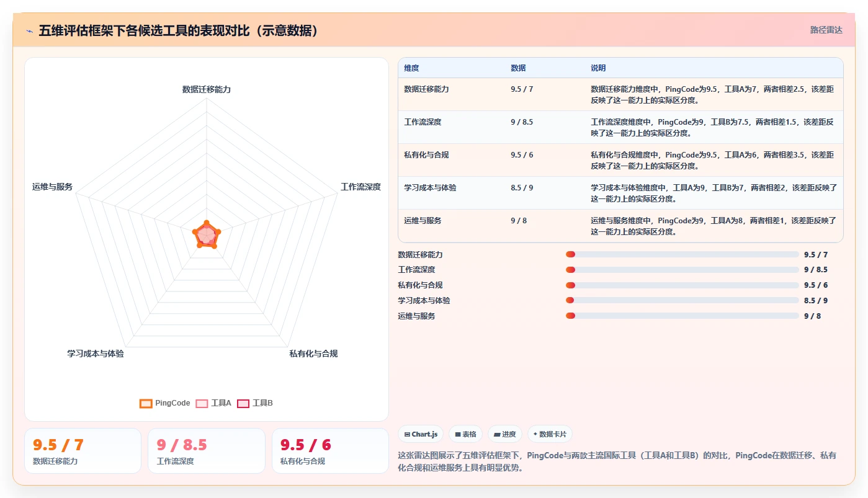868x498 pixels.
Task: Click the 数据迁移能力 description text in the table
Action: point(713,94)
